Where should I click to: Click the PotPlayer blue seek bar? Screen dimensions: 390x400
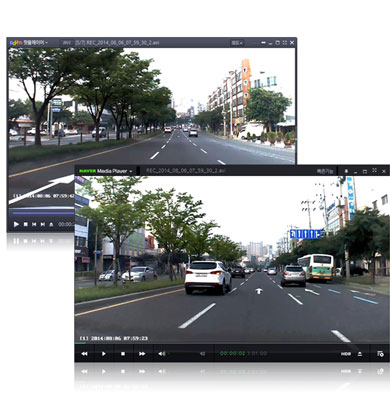coord(42,213)
